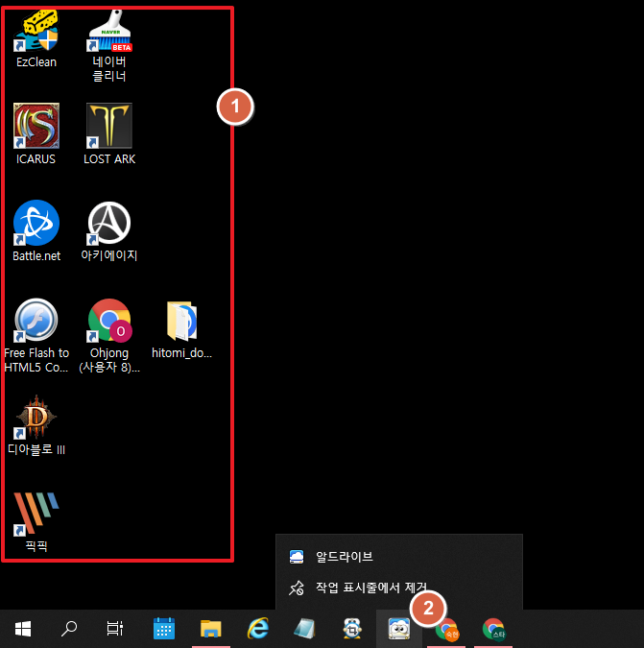Open the Calendar app in taskbar
The height and width of the screenshot is (648, 644).
163,629
